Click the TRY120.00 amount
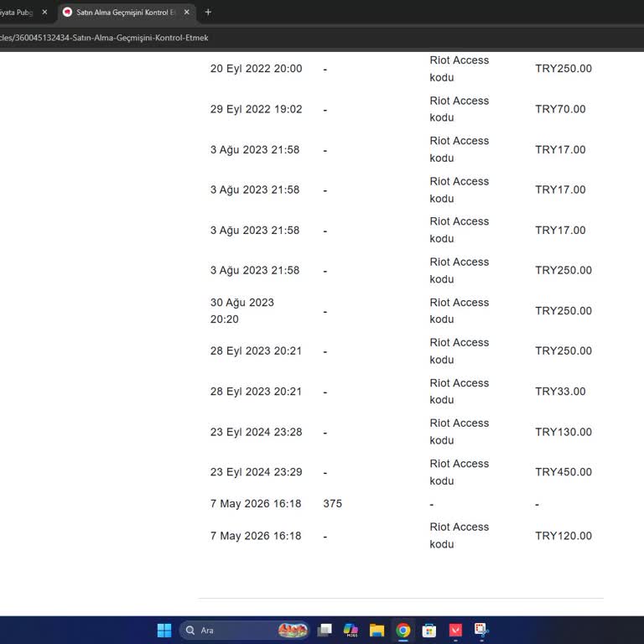This screenshot has height=644, width=644. [x=563, y=536]
